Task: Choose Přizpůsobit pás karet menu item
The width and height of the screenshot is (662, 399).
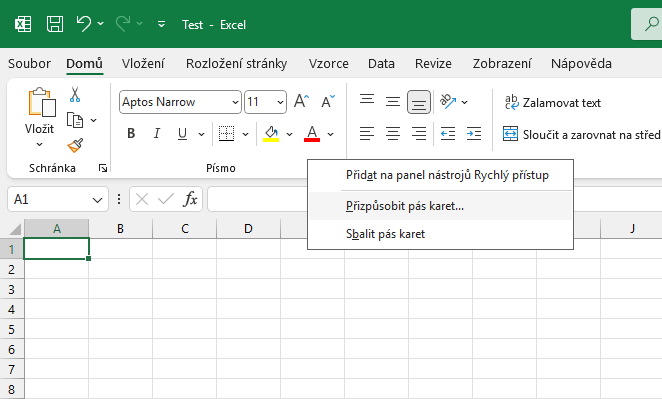Action: point(440,206)
